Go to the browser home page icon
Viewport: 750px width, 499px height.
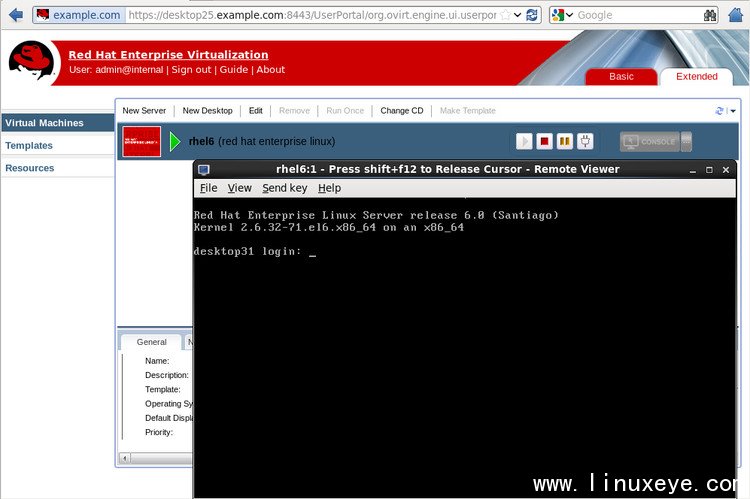tap(736, 15)
